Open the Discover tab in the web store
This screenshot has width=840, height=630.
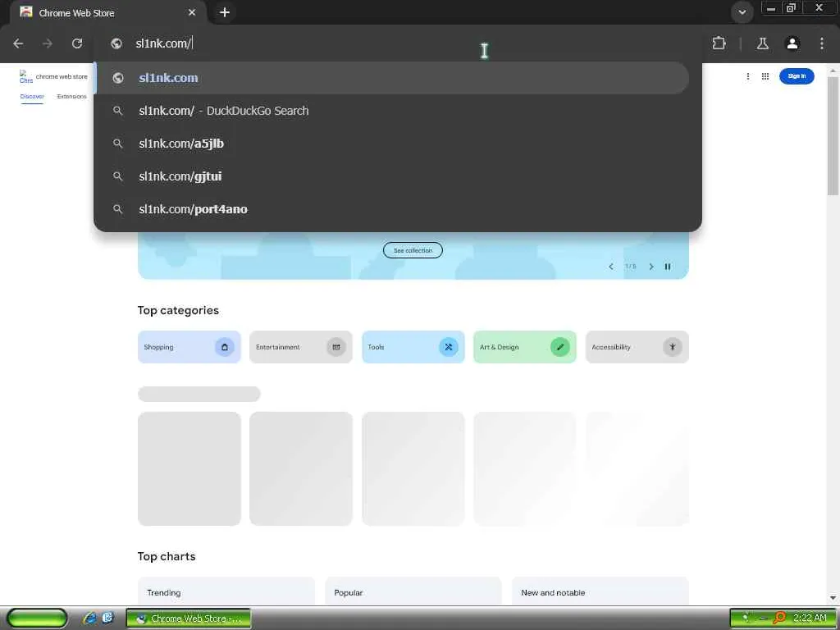point(32,97)
